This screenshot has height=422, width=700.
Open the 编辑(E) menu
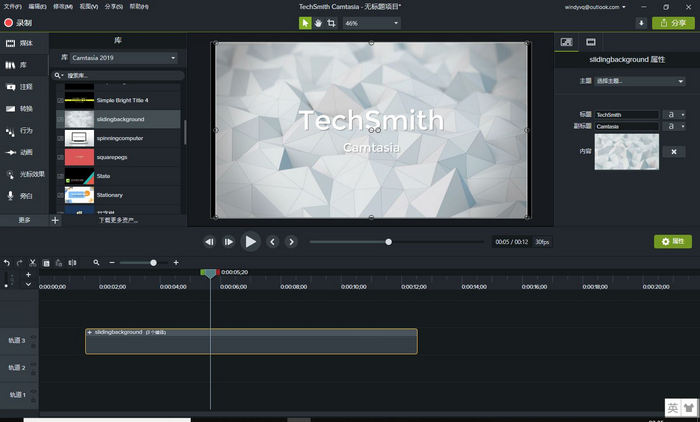tap(37, 7)
